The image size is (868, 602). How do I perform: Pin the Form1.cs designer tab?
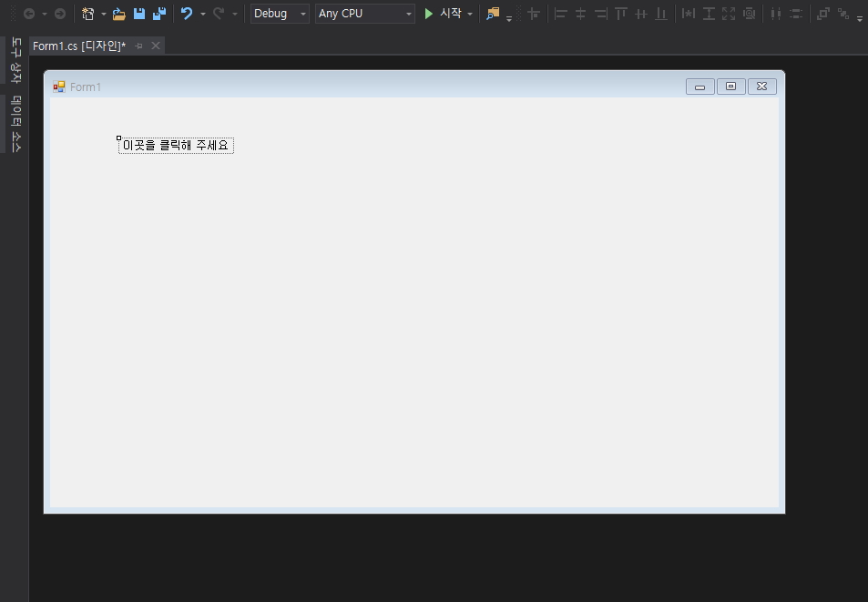(139, 46)
